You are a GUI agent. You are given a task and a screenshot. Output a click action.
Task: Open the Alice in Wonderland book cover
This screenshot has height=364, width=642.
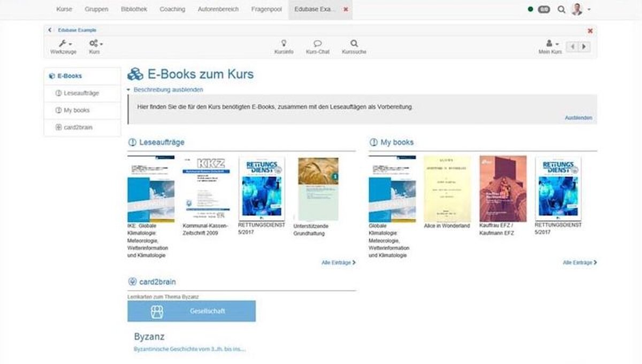point(447,189)
